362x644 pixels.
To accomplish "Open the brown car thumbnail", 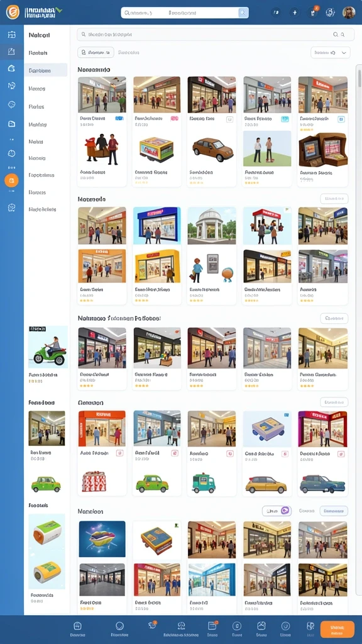I will 212,150.
